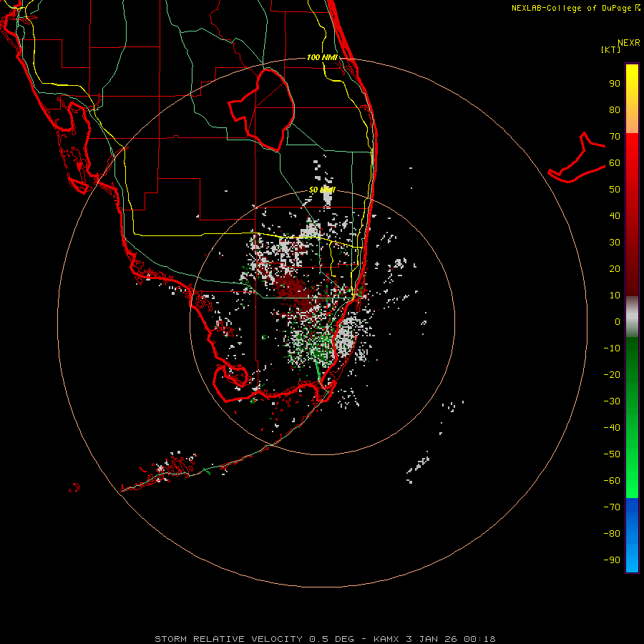644x644 pixels.
Task: Click the Bahamas island outline east of Florida
Action: [x=577, y=157]
